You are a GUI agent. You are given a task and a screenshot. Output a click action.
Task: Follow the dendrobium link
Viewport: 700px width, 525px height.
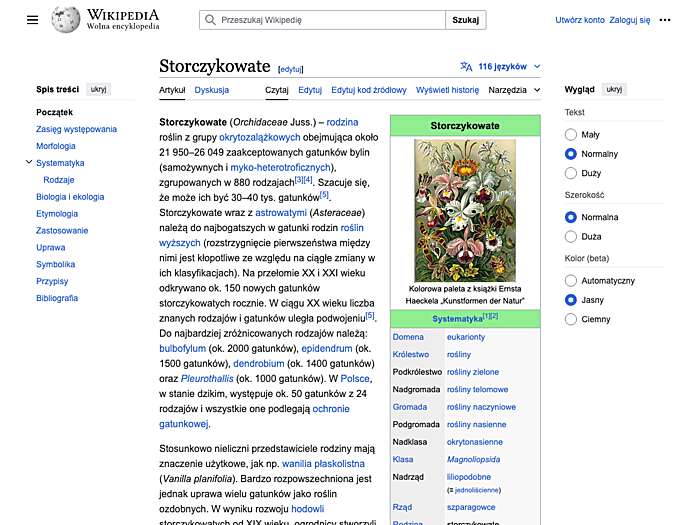coord(258,364)
